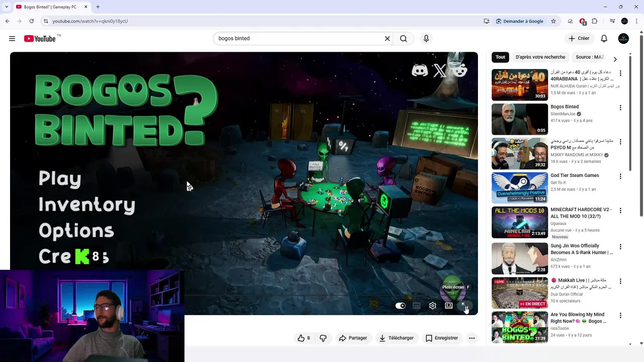Open YouTube notifications bell
Image resolution: width=644 pixels, height=362 pixels.
click(604, 39)
